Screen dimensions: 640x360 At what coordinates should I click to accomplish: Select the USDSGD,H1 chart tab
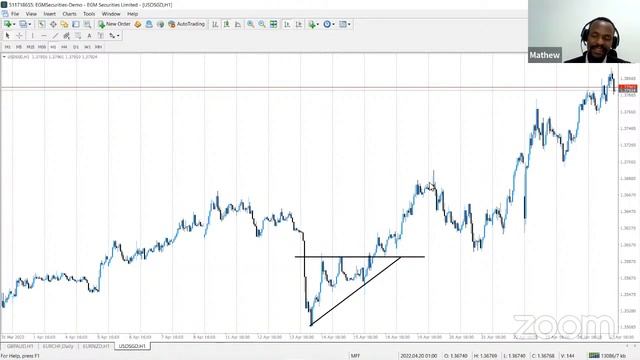pyautogui.click(x=132, y=346)
